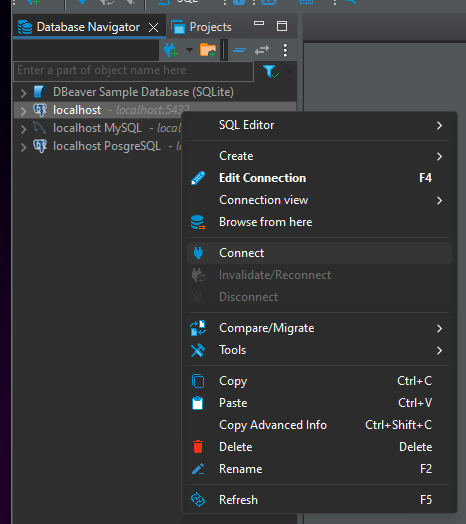
Task: Click the Compare/Migrate submenu arrow
Action: [x=439, y=329]
